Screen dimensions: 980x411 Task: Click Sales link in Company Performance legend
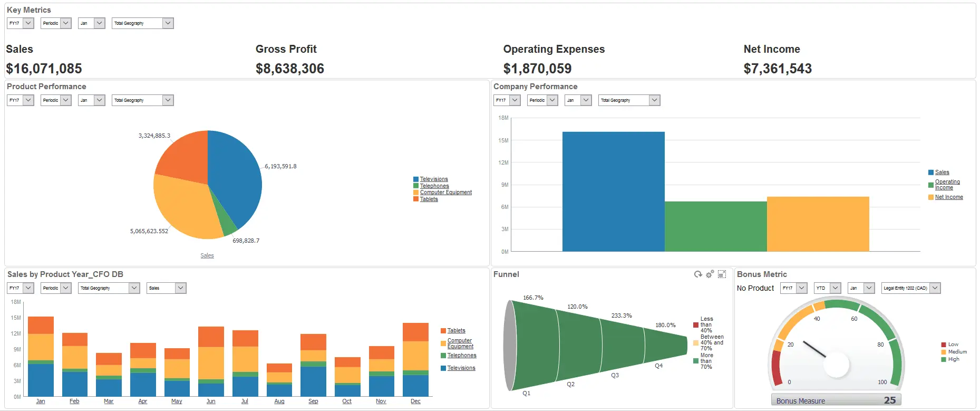click(942, 173)
